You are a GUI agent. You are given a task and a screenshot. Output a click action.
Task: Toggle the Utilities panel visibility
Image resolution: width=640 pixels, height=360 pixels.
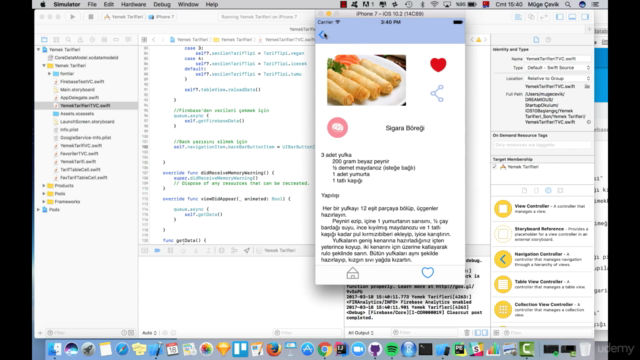(x=585, y=17)
